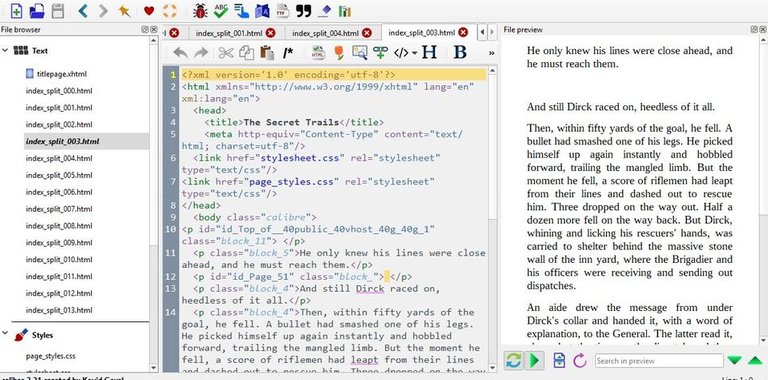Screen dimensions: 768x380
Task: Click the new file icon
Action: [x=17, y=11]
